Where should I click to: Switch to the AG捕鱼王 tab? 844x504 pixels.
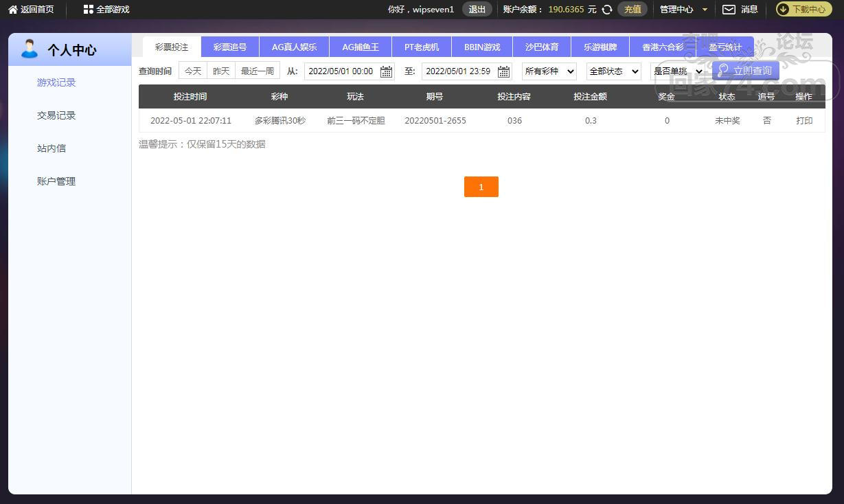[361, 47]
